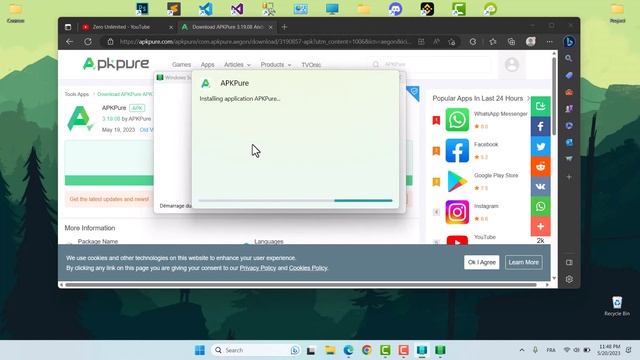Open the Apps menu item
This screenshot has height=360, width=640.
click(207, 64)
